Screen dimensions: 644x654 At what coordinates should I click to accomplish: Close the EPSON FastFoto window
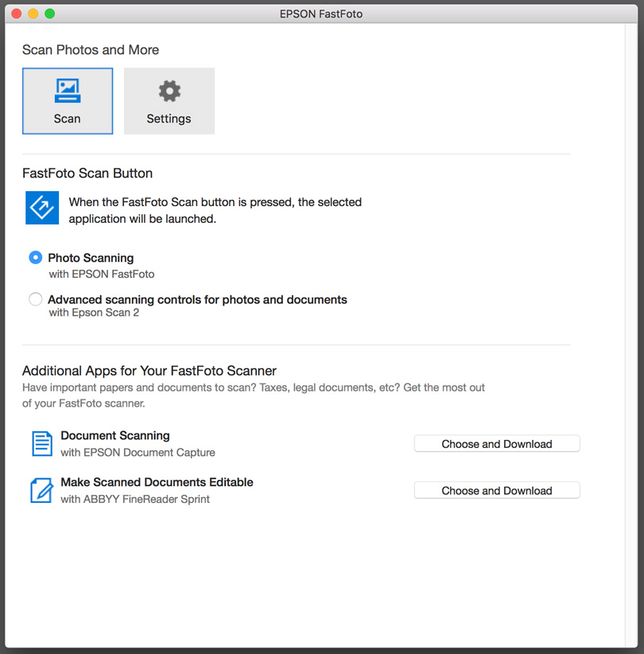coord(17,14)
